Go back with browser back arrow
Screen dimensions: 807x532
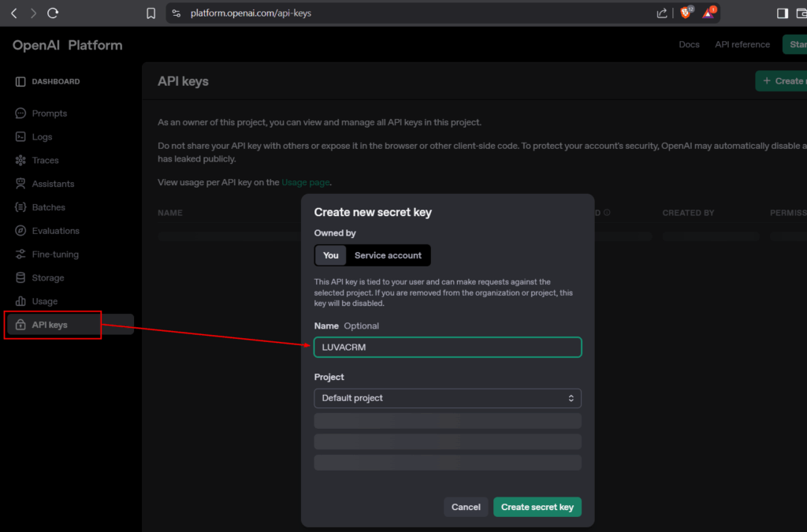[x=14, y=13]
